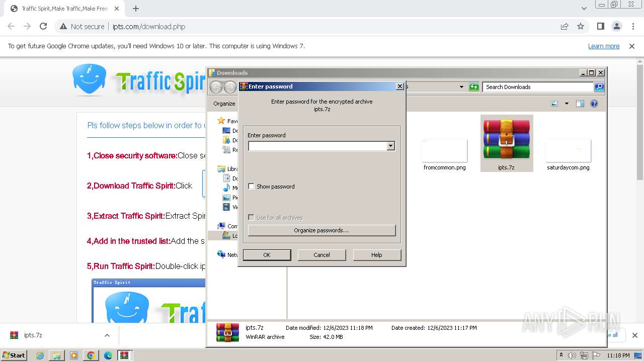This screenshot has height=362, width=644.
Task: Focus the Enter password text field
Action: click(317, 146)
